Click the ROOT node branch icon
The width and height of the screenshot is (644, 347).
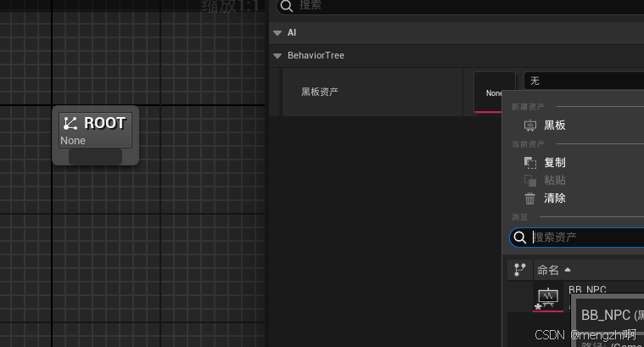click(70, 123)
